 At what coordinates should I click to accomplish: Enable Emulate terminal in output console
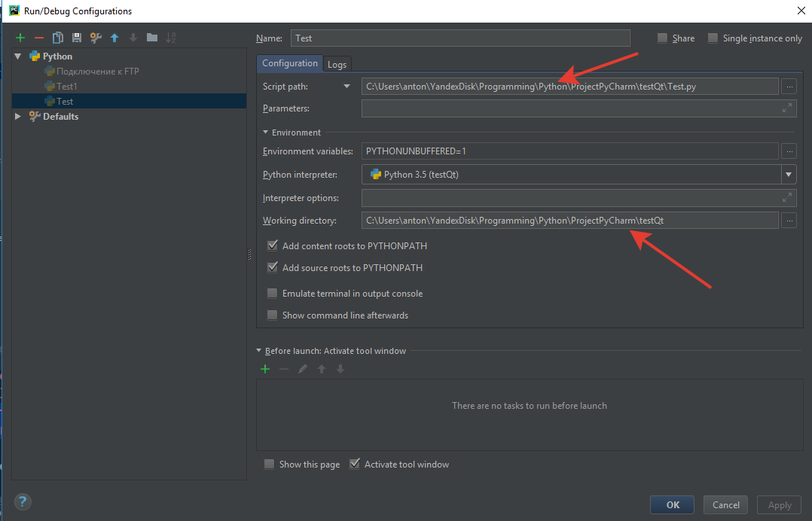click(x=272, y=294)
